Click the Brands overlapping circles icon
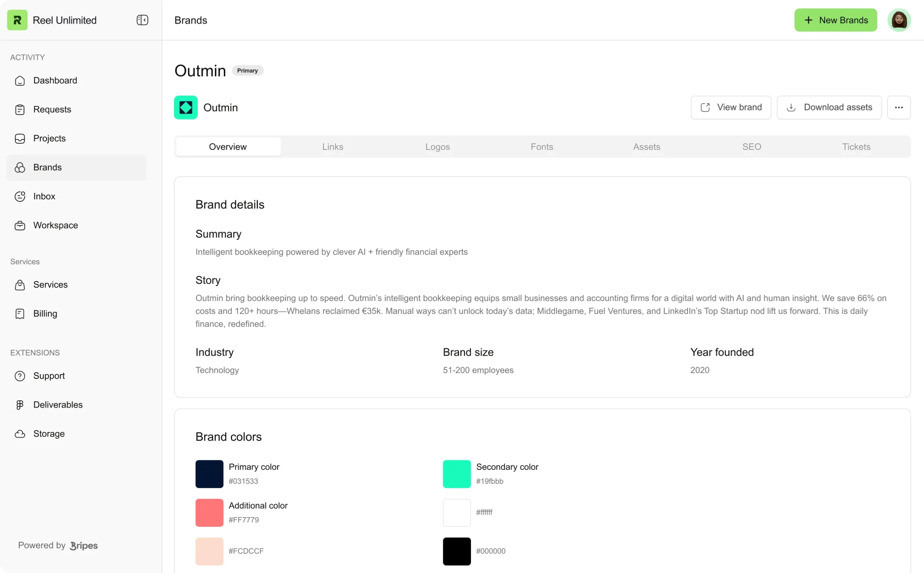924x573 pixels. [20, 168]
